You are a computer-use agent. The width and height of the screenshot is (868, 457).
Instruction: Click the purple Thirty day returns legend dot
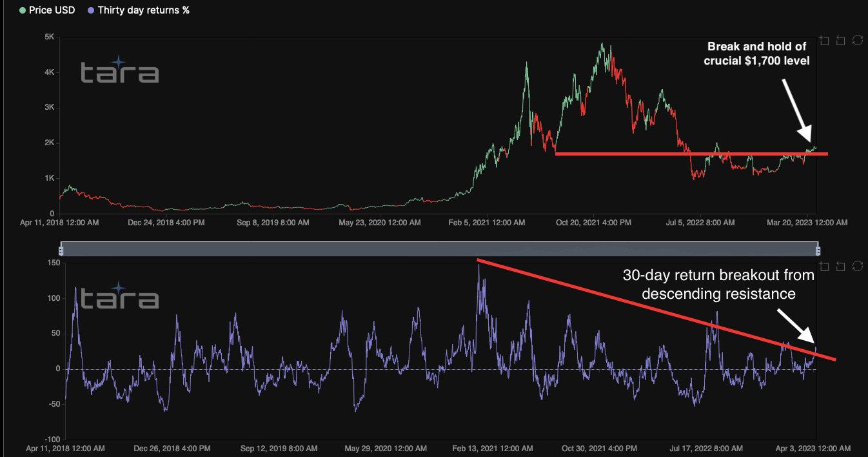91,10
